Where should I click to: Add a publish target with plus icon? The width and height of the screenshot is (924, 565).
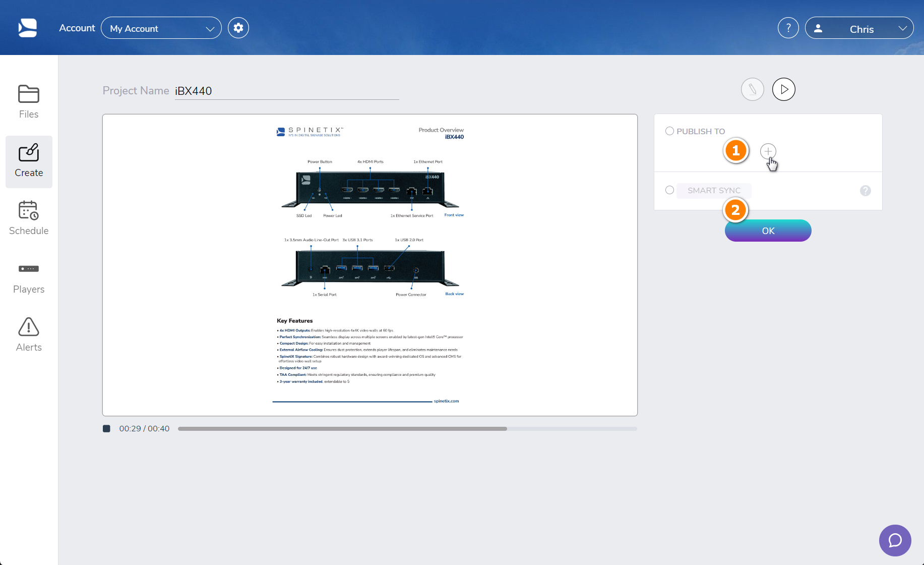click(x=768, y=151)
